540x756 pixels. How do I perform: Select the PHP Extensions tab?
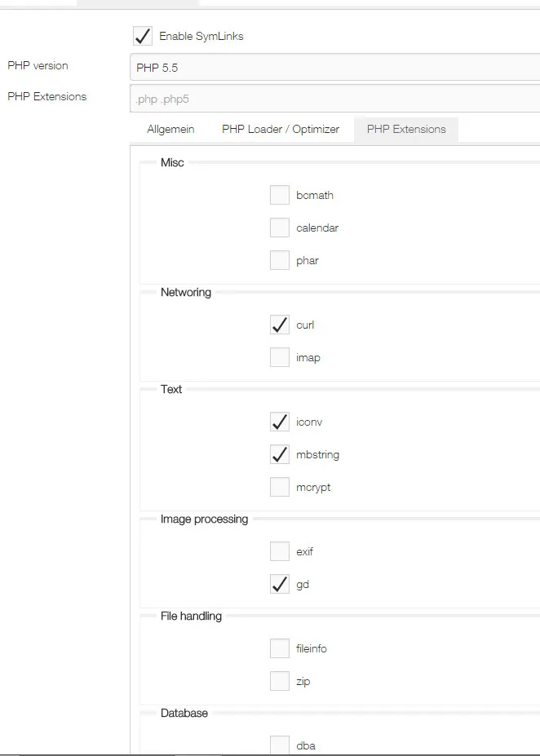[x=406, y=129]
